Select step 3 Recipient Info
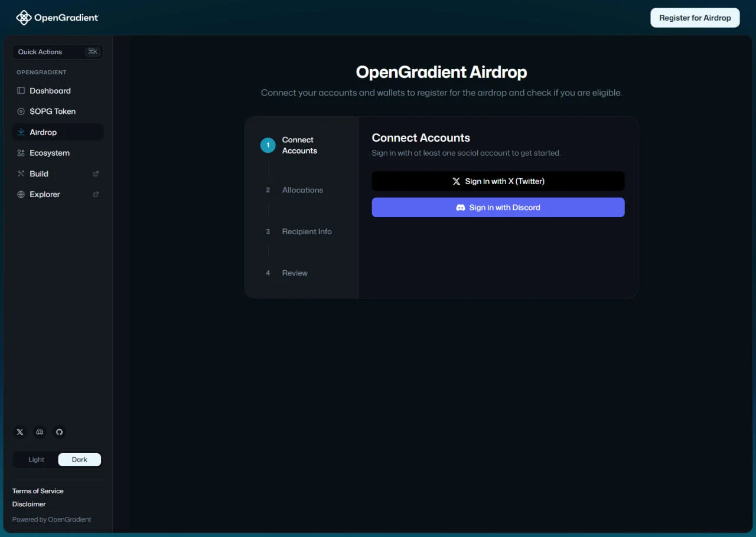 pos(298,231)
